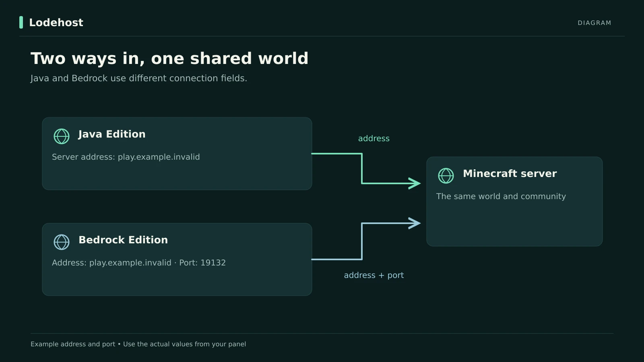Viewport: 644px width, 362px height.
Task: Select the Java Edition card title
Action: tap(112, 134)
